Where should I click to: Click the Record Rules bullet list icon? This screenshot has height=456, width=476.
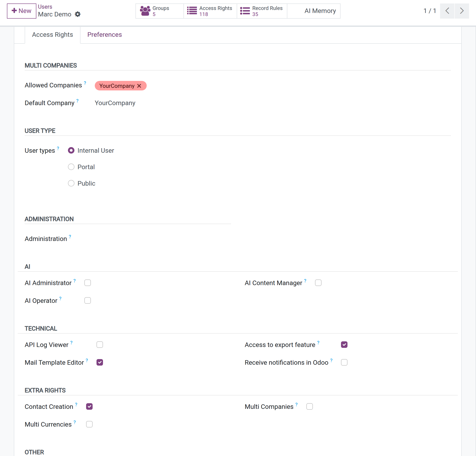245,11
